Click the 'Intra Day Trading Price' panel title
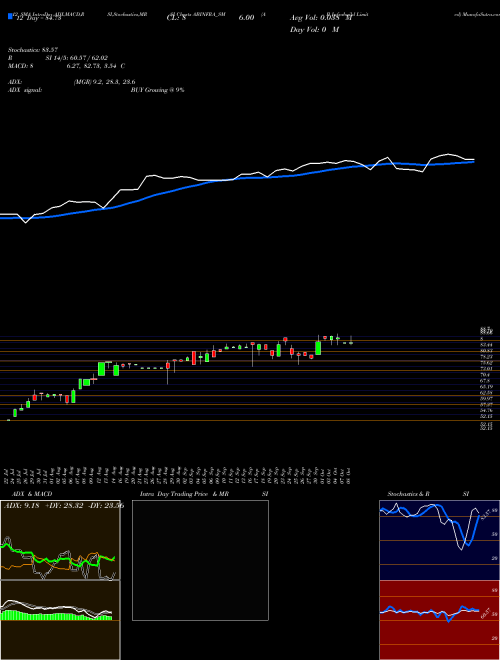The width and height of the screenshot is (500, 660). click(x=174, y=494)
